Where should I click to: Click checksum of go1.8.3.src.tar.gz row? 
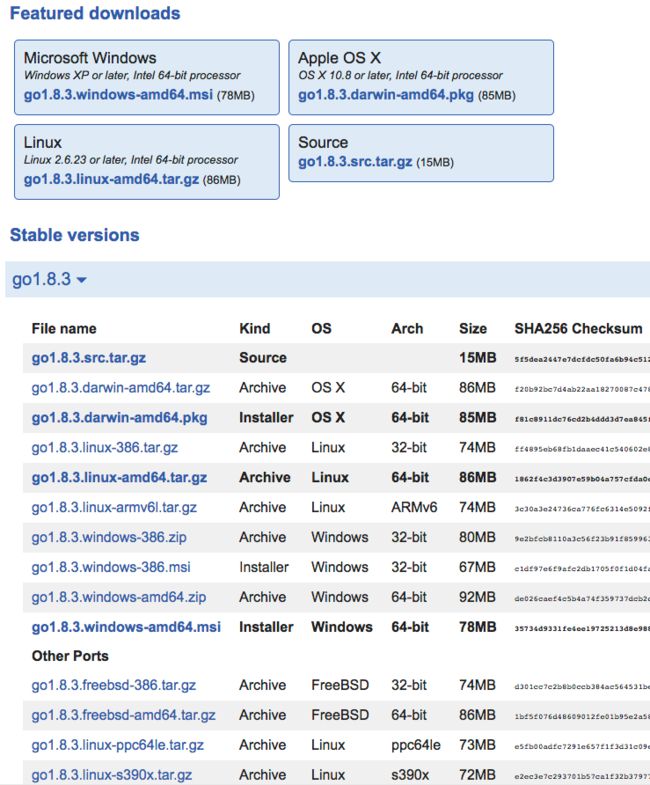click(x=582, y=359)
